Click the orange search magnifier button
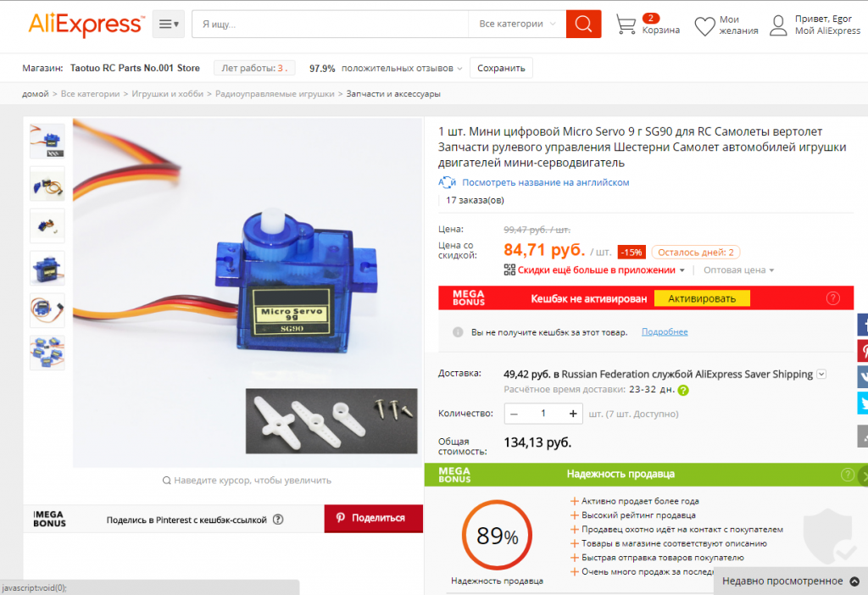Viewport: 868px width, 595px height. pyautogui.click(x=583, y=24)
